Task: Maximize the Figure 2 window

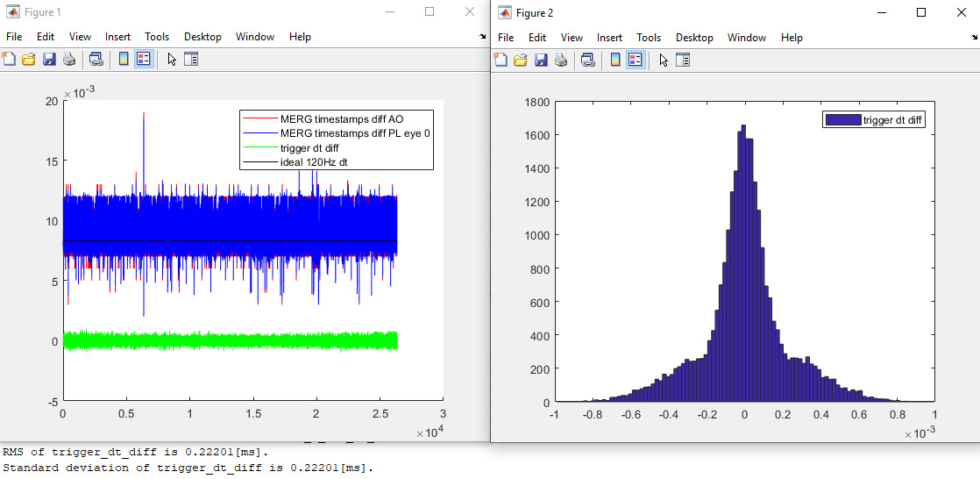Action: (x=920, y=12)
